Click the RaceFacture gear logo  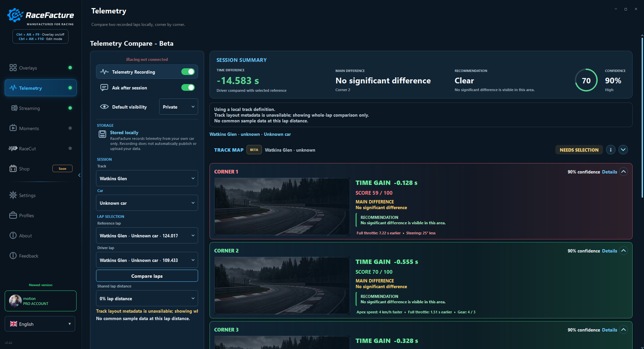pos(15,15)
